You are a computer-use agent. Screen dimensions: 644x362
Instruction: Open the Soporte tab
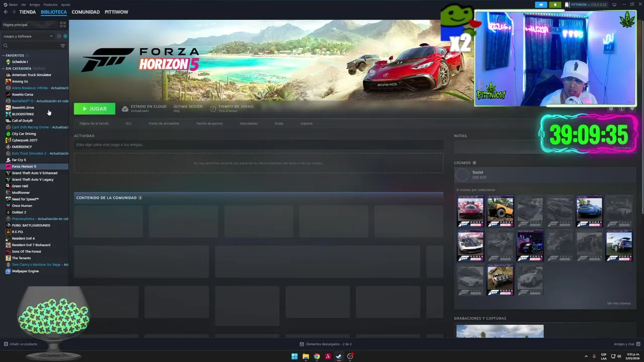[306, 123]
